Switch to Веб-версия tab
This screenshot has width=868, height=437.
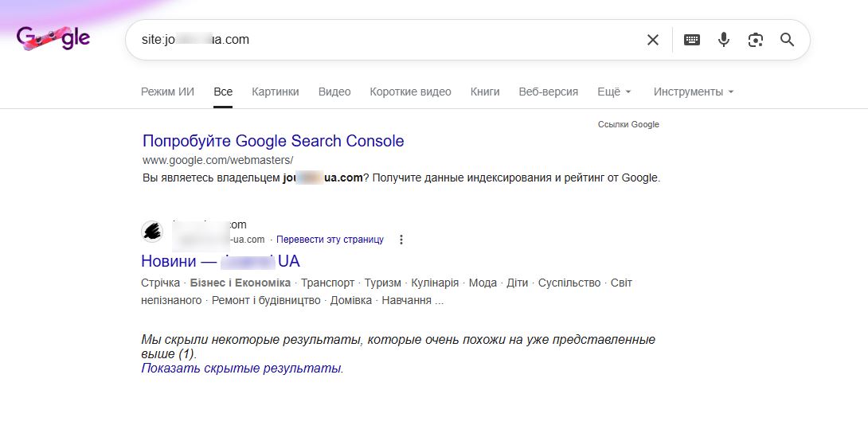tap(548, 92)
